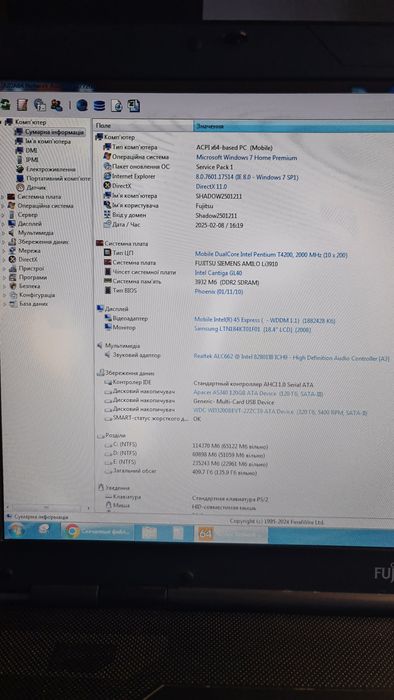Expand the Пристрої tree node
Screen dimensions: 394x700
pos(4,268)
